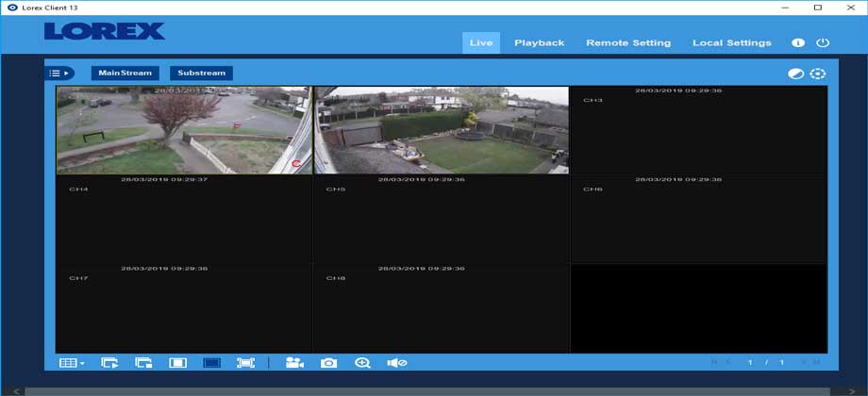
Task: Start recording with the camcorder icon
Action: (x=295, y=363)
